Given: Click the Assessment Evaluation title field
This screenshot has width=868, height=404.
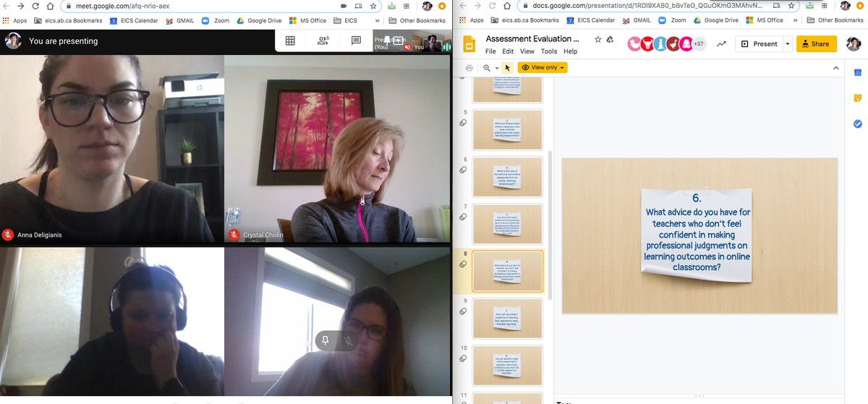Looking at the screenshot, I should click(x=533, y=39).
